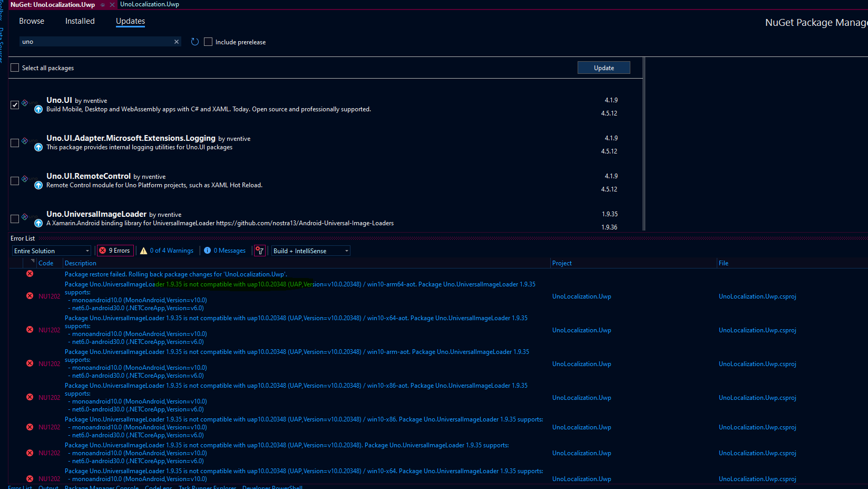Click the 4.5.12 version in the Uno.UI row
This screenshot has width=868, height=489.
tap(609, 113)
